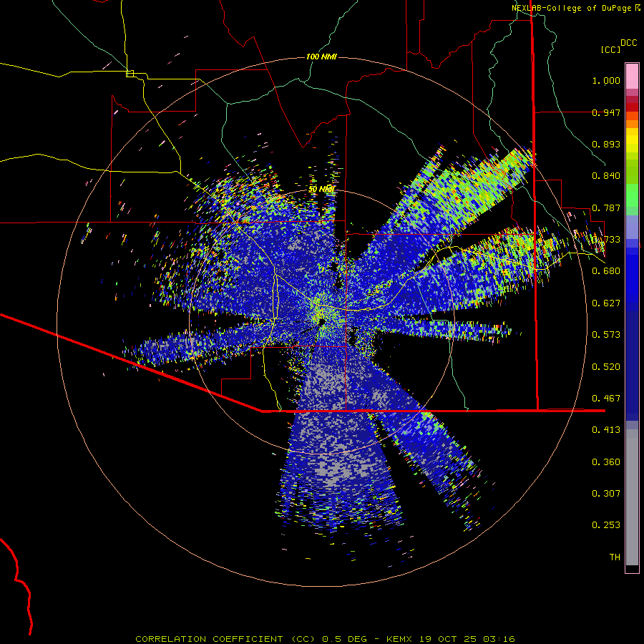Screen dimensions: 644x644
Task: Pick the red segment of the color bar
Action: pyautogui.click(x=632, y=107)
